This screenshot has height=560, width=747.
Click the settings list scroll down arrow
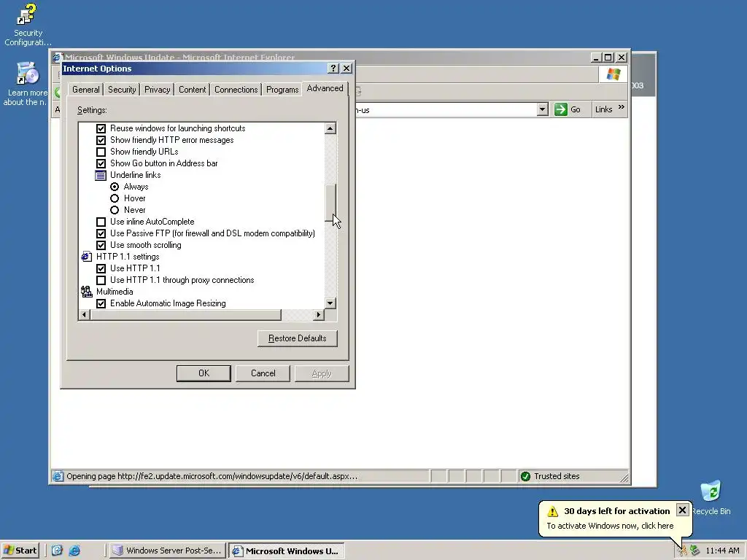[x=330, y=303]
